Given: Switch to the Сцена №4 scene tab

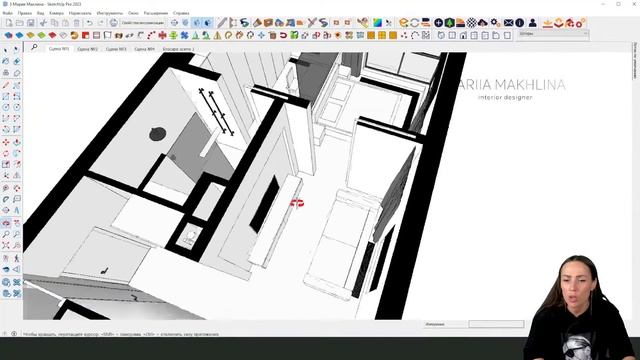Looking at the screenshot, I should (x=144, y=49).
